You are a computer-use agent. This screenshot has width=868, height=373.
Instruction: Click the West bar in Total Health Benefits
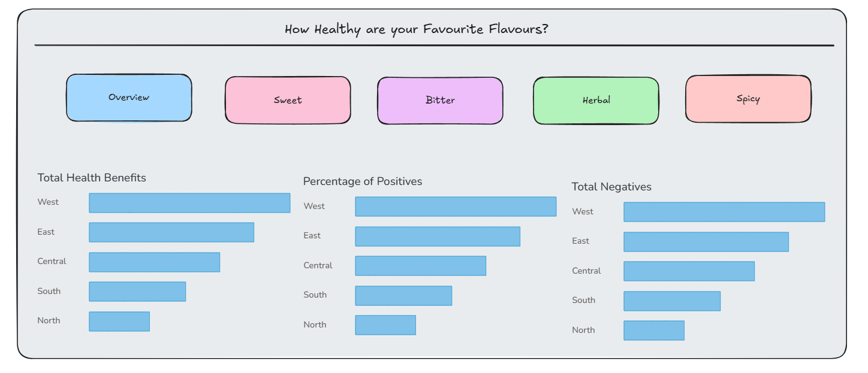pyautogui.click(x=189, y=203)
